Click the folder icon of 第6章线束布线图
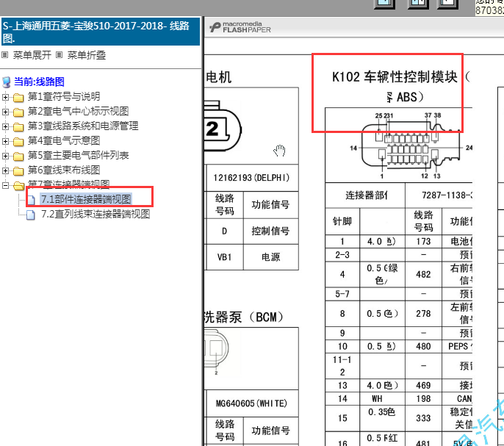 click(18, 170)
